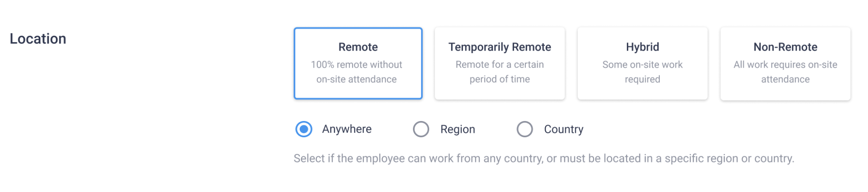Click the 'Remote for a certain period of time' text

500,72
